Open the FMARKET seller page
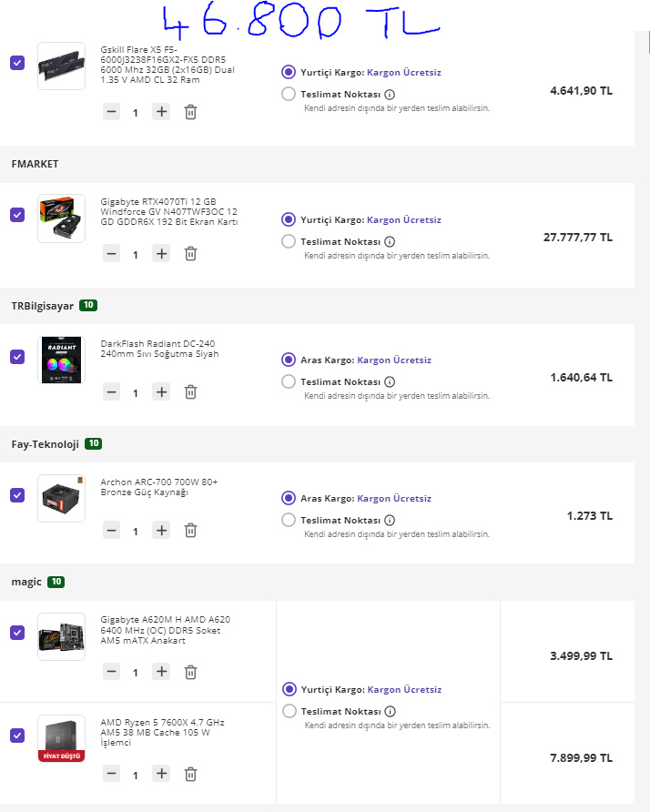This screenshot has width=650, height=812. coord(35,164)
